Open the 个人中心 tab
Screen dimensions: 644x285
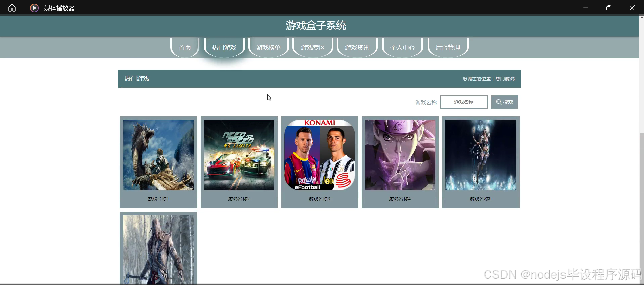coord(402,47)
